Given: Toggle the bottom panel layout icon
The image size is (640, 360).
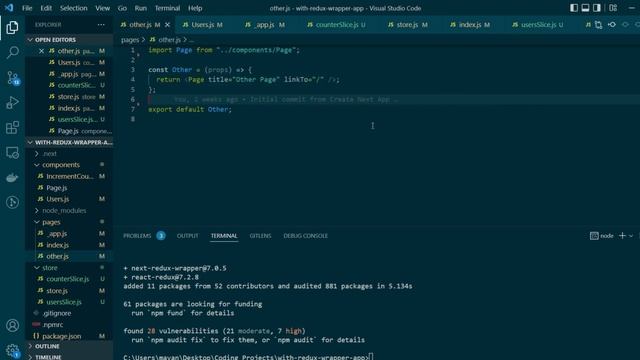Looking at the screenshot, I should (x=585, y=8).
